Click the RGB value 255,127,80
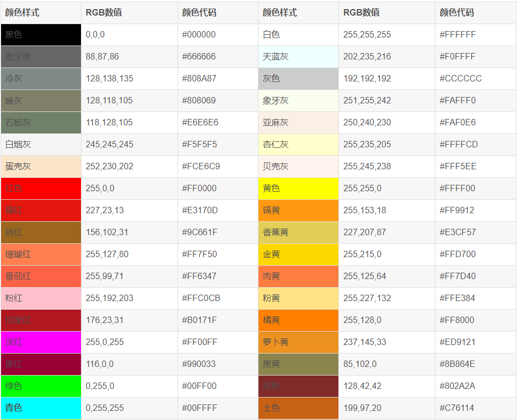 click(107, 254)
